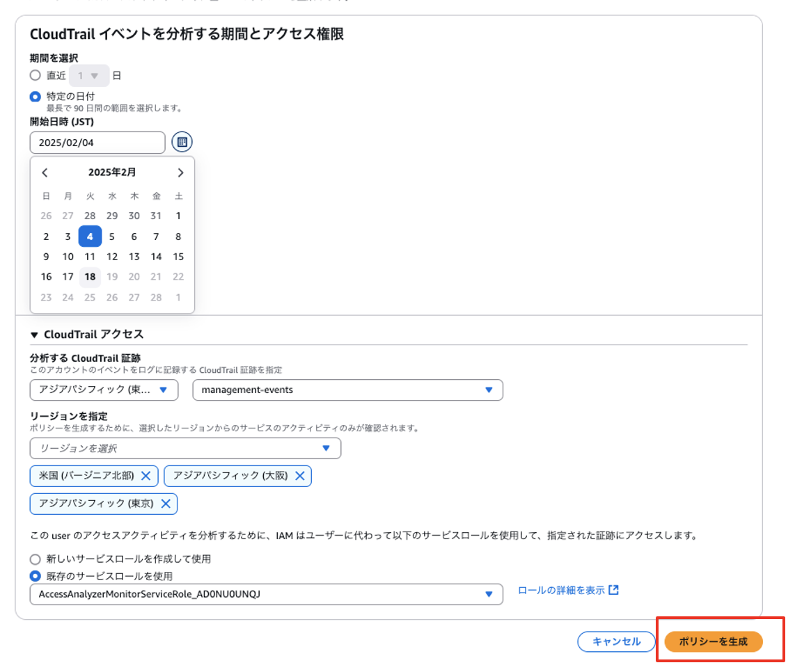Open the management-events trail dropdown
The image size is (795, 672).
point(347,390)
